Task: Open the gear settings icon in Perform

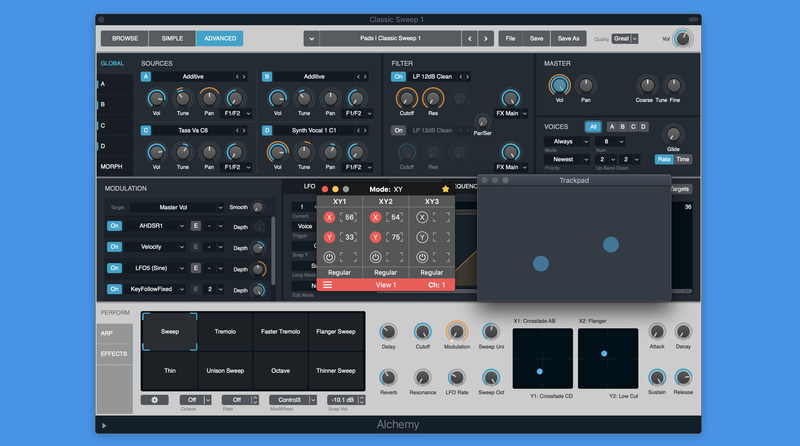Action: [x=155, y=400]
